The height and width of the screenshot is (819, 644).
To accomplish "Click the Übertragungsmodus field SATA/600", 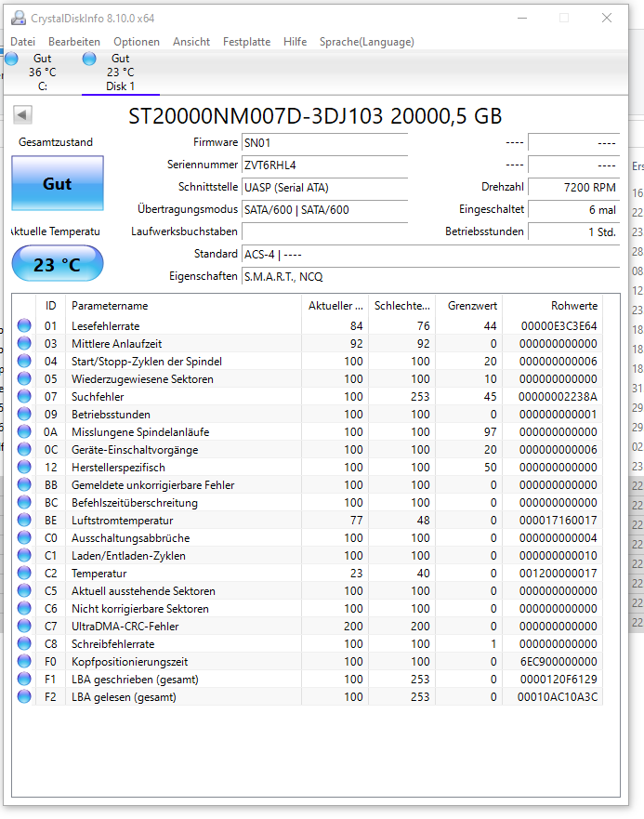I will click(324, 210).
